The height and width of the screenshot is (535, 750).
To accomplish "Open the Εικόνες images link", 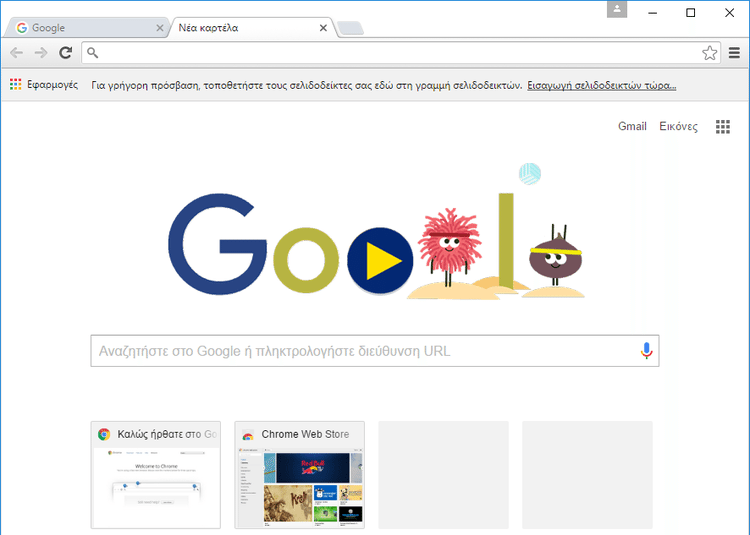I will [x=678, y=126].
